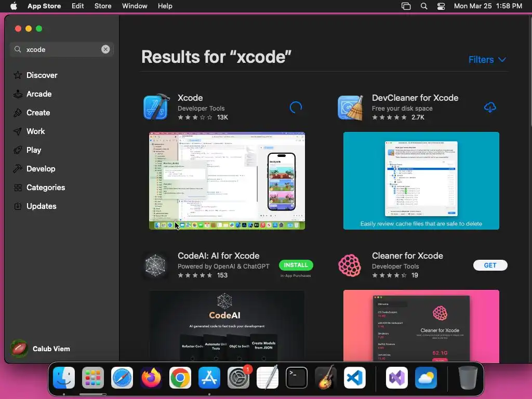Viewport: 532px width, 399px height.
Task: View the Xcode screenshot preview
Action: (x=227, y=180)
